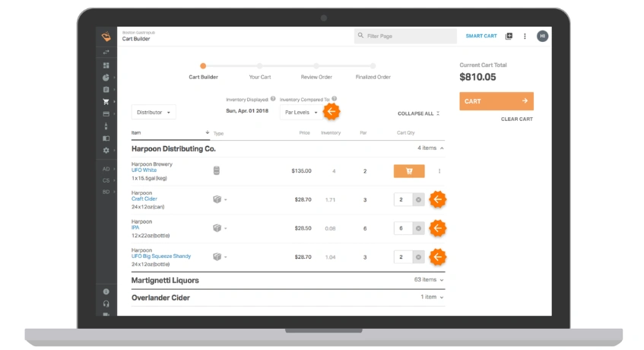Click the UFO Big Squeeze Shandy quantity field
The height and width of the screenshot is (350, 644).
coord(403,257)
